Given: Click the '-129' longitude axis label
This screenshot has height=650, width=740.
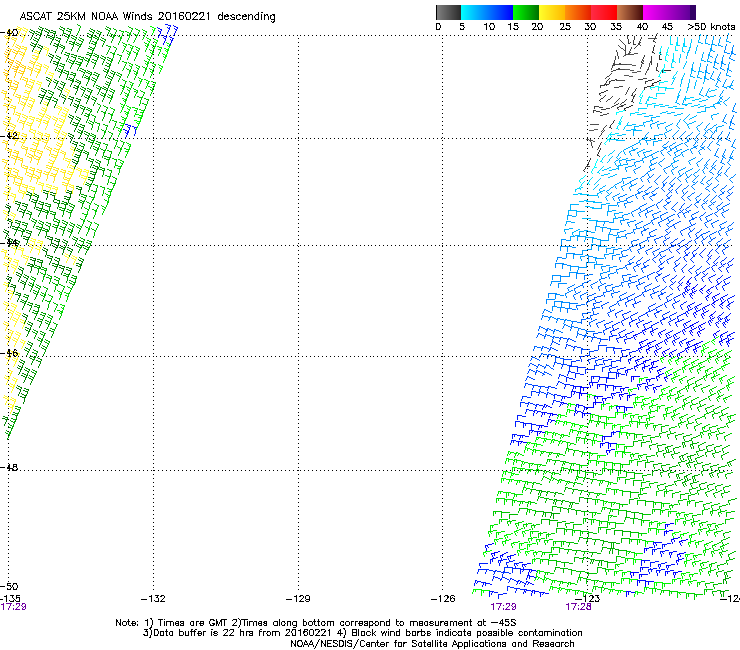Looking at the screenshot, I should click(298, 599).
